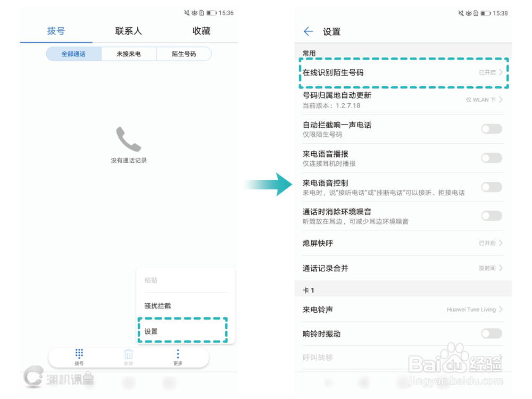This screenshot has height=399, width=532.
Task: Enable incoming call voice control switch
Action: [492, 187]
